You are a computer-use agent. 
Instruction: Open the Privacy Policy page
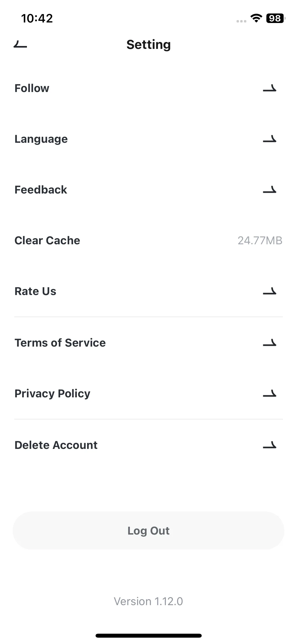point(148,393)
